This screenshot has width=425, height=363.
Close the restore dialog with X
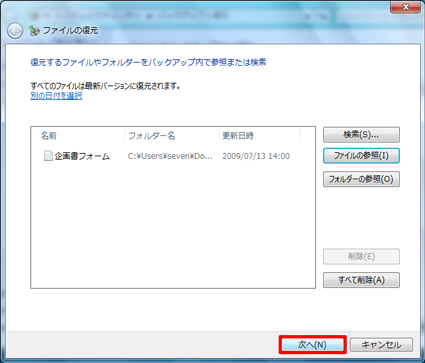[x=405, y=7]
